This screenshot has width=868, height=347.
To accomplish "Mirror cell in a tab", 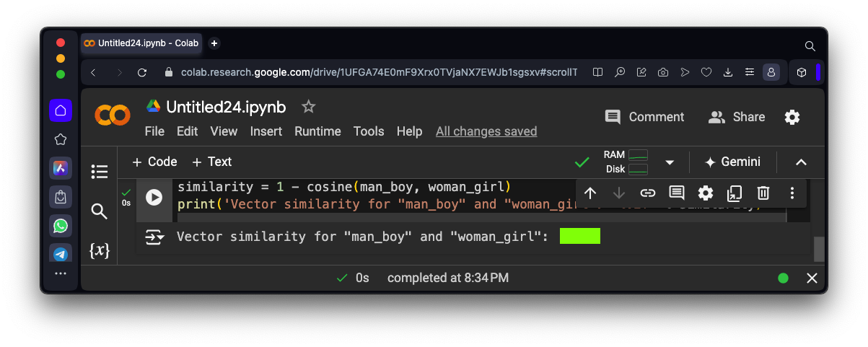I will tap(735, 193).
